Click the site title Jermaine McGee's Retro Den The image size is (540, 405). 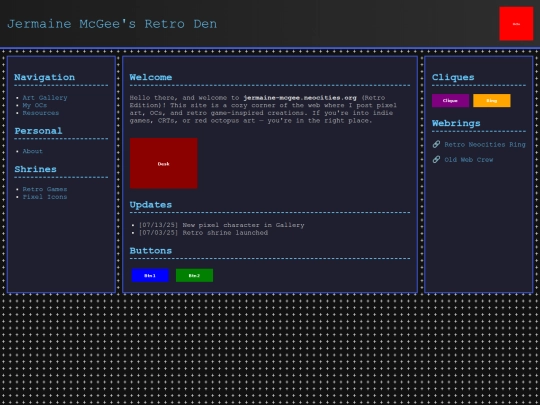tap(112, 24)
